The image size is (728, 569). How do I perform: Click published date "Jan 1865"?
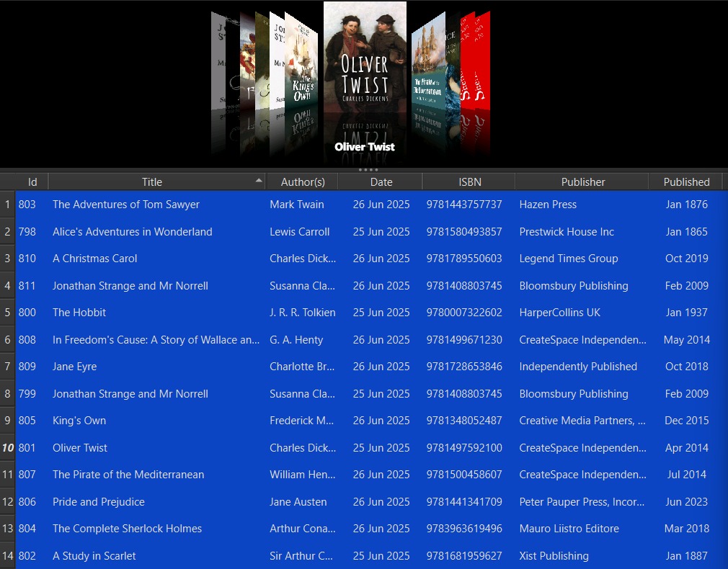pyautogui.click(x=687, y=232)
